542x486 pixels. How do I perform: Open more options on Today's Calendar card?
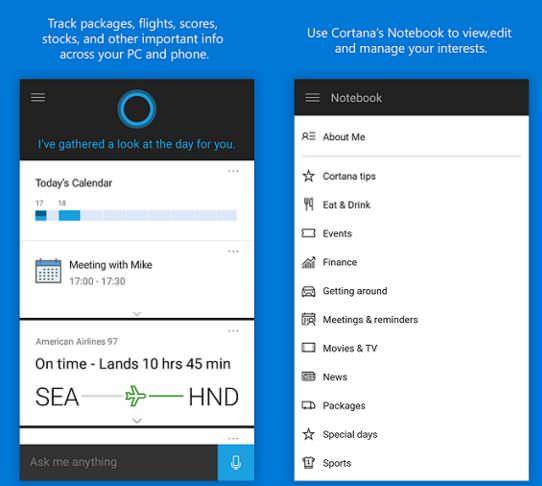(x=233, y=171)
